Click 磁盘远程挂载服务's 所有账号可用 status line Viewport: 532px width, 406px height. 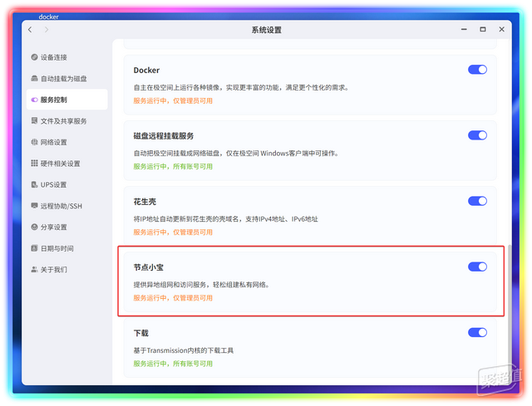pyautogui.click(x=173, y=166)
